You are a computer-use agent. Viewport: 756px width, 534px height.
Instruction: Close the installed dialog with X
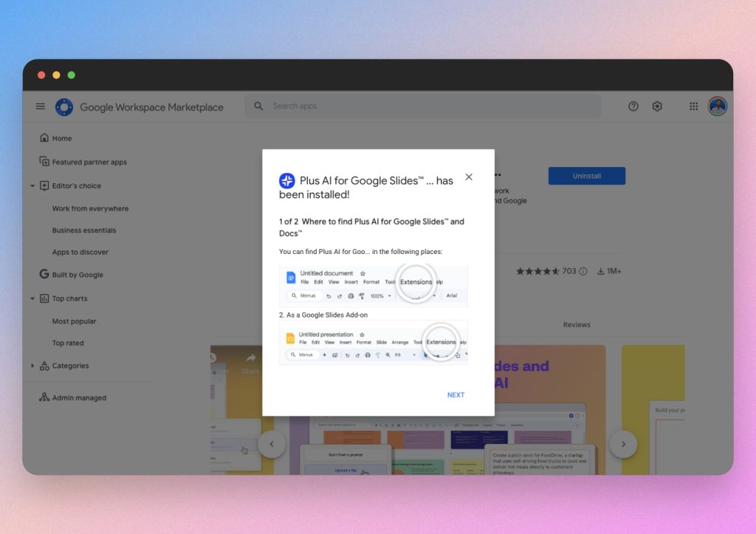click(469, 177)
